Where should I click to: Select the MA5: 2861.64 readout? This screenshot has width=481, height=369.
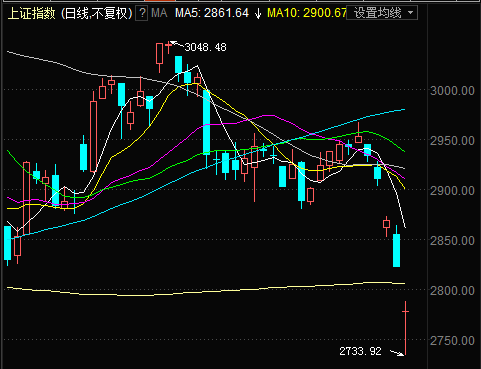point(212,13)
